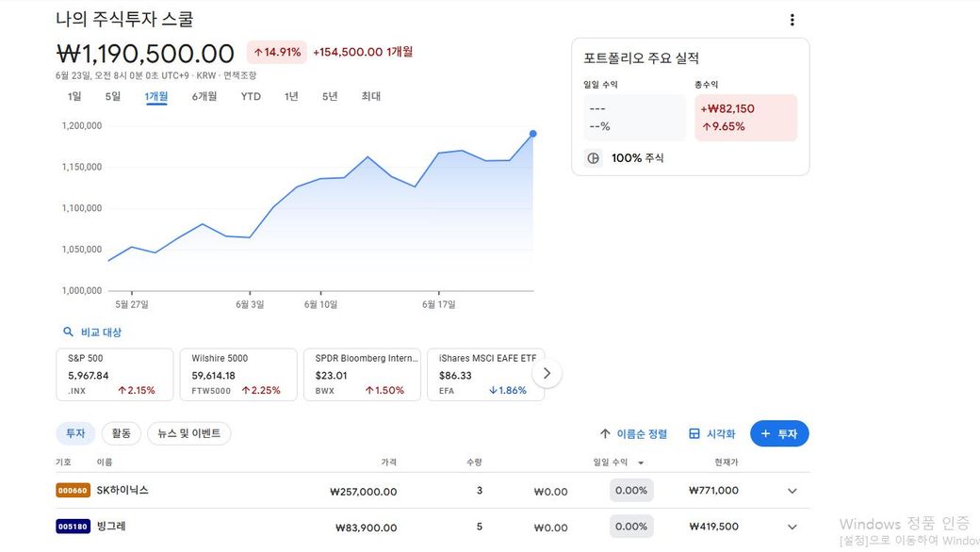Click the 이름순 정렬 sort arrow icon

click(605, 434)
